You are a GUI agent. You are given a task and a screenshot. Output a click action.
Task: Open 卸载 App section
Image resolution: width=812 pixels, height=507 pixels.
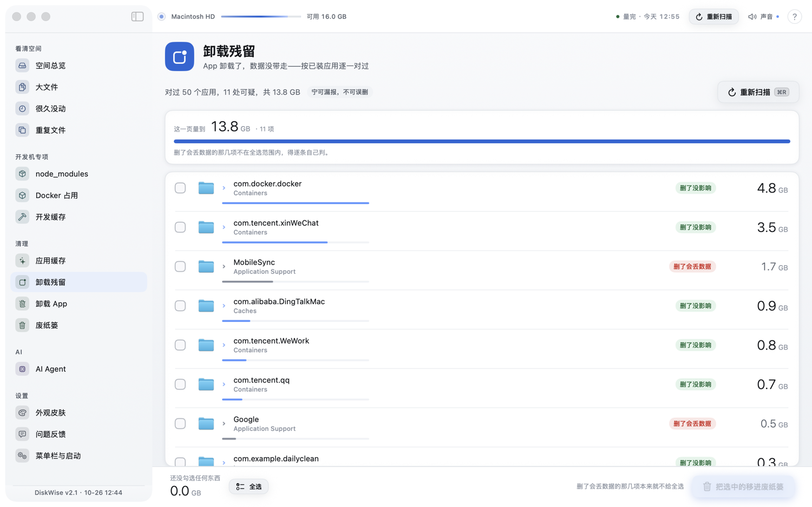tap(78, 304)
